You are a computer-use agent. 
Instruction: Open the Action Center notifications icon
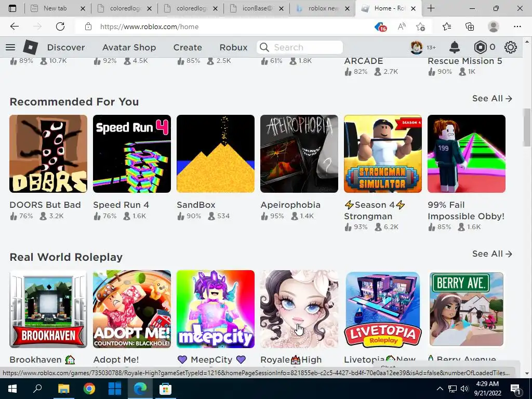(515, 389)
